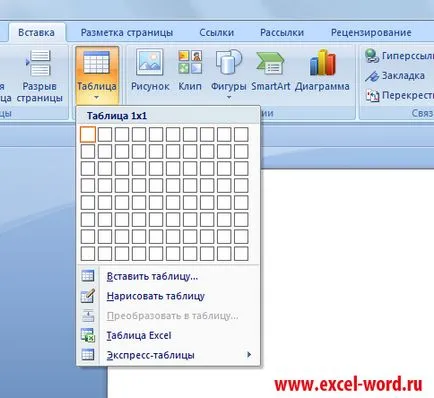Click the Таблица grid icon

coord(97,62)
